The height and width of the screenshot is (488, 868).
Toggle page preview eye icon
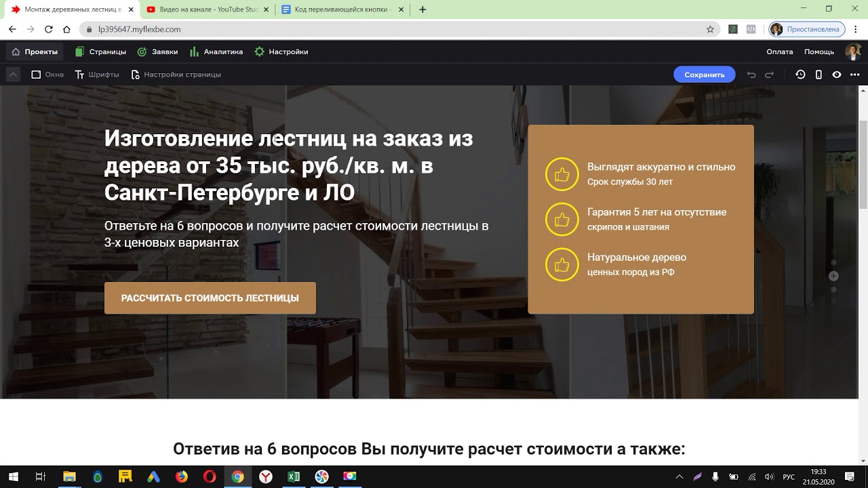click(x=837, y=75)
